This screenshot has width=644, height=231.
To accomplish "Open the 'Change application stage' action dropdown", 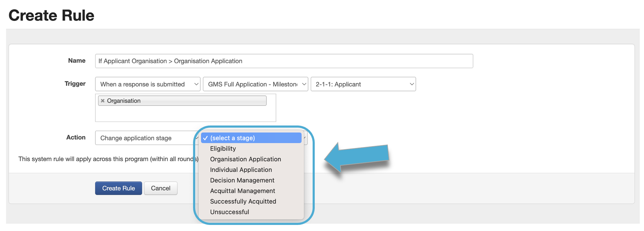I will click(x=145, y=138).
